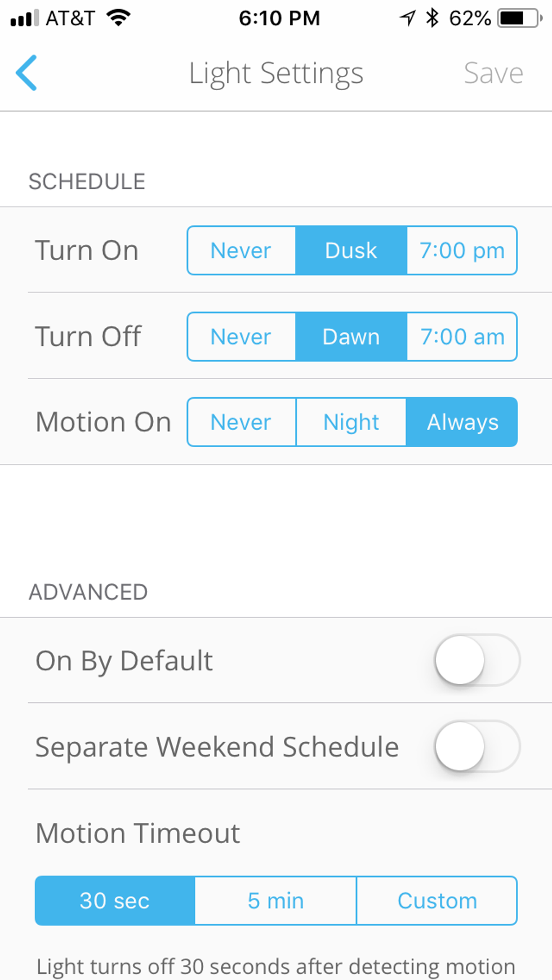Select Dawn for Turn Off

tap(351, 337)
